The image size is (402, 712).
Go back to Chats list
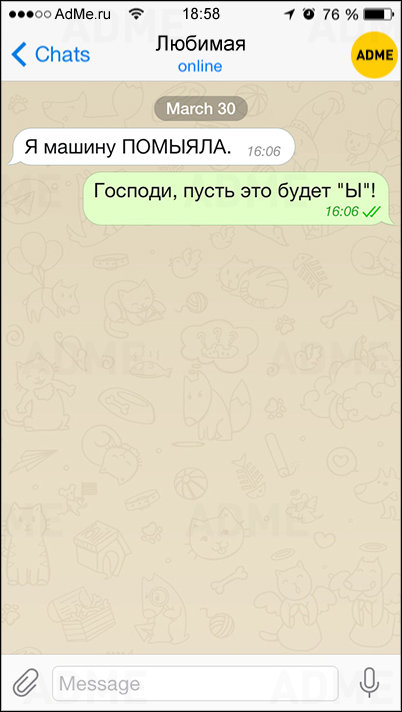pyautogui.click(x=50, y=54)
